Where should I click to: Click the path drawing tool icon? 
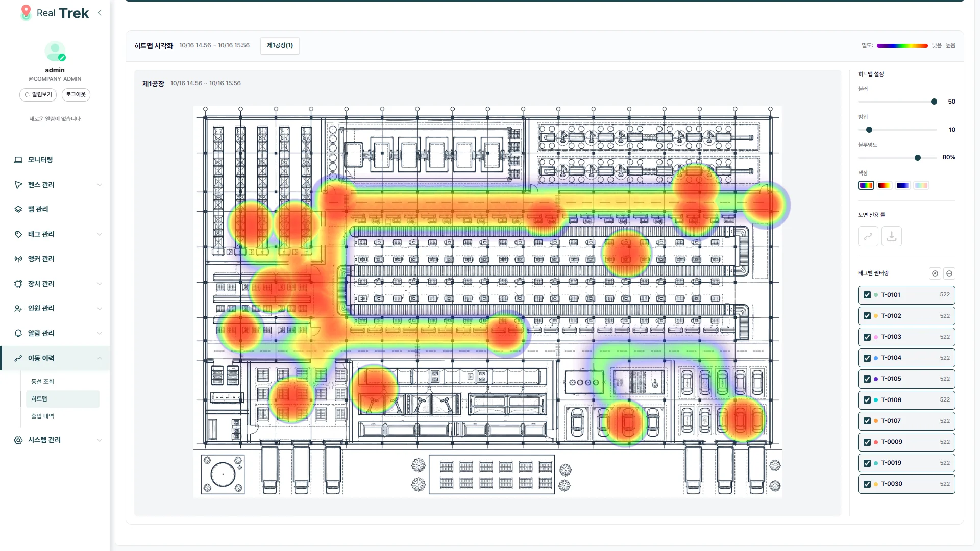coord(868,237)
